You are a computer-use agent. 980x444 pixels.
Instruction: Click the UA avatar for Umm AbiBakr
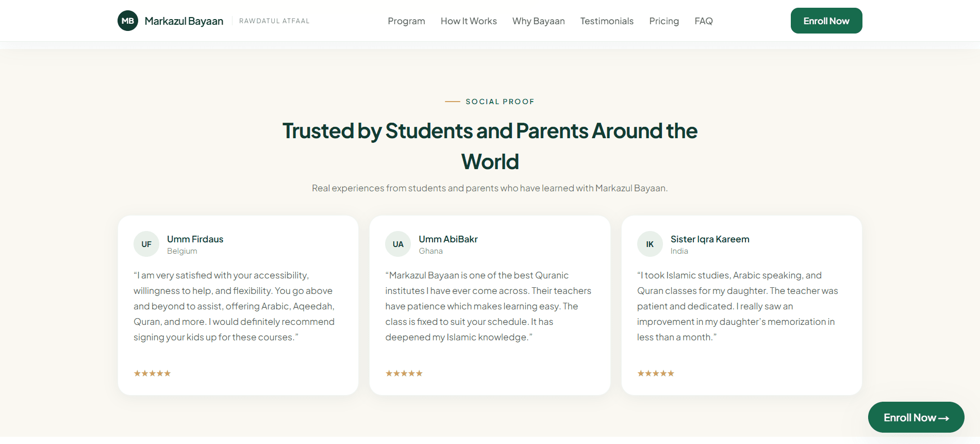398,244
